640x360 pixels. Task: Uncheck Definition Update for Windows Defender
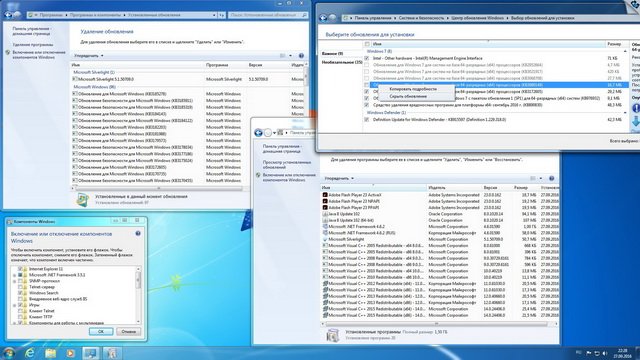coord(367,120)
